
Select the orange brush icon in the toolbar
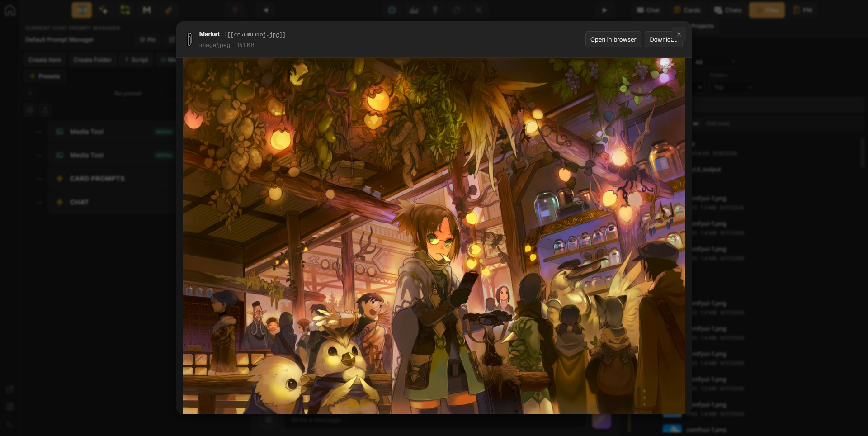pyautogui.click(x=169, y=10)
